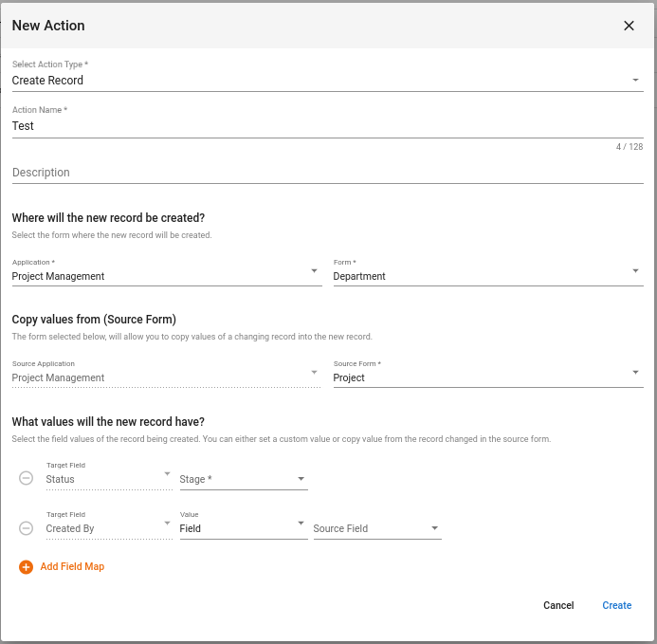Remove the Created By field map row

(x=26, y=528)
